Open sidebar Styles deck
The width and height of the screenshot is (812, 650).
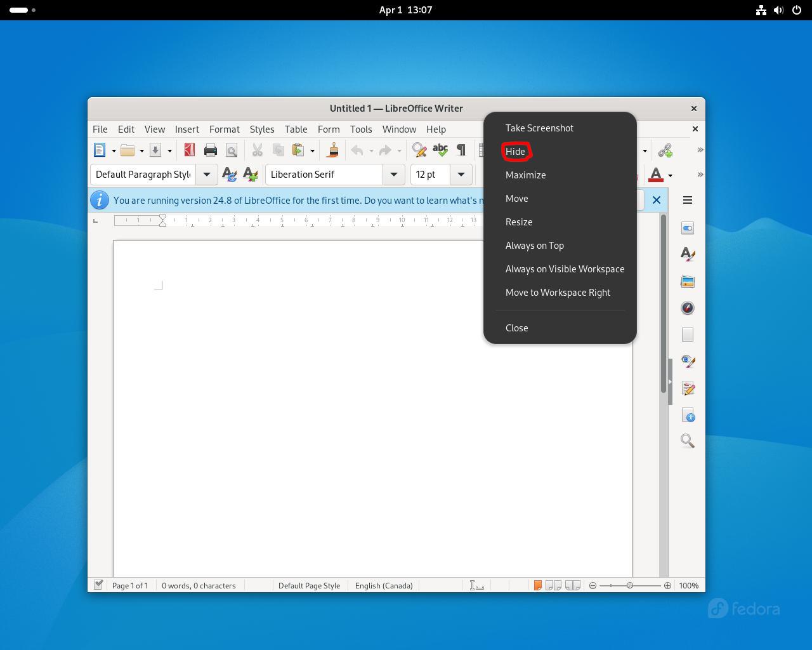(688, 254)
